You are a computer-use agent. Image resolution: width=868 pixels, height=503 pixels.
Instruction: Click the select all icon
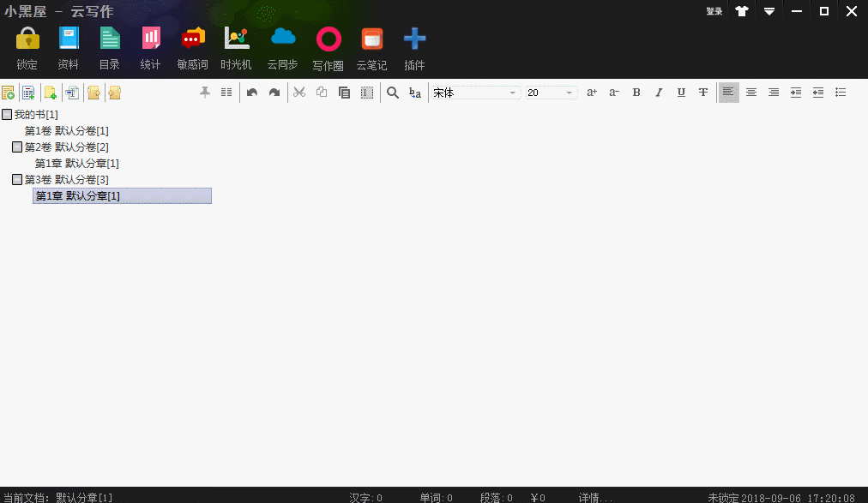(367, 93)
